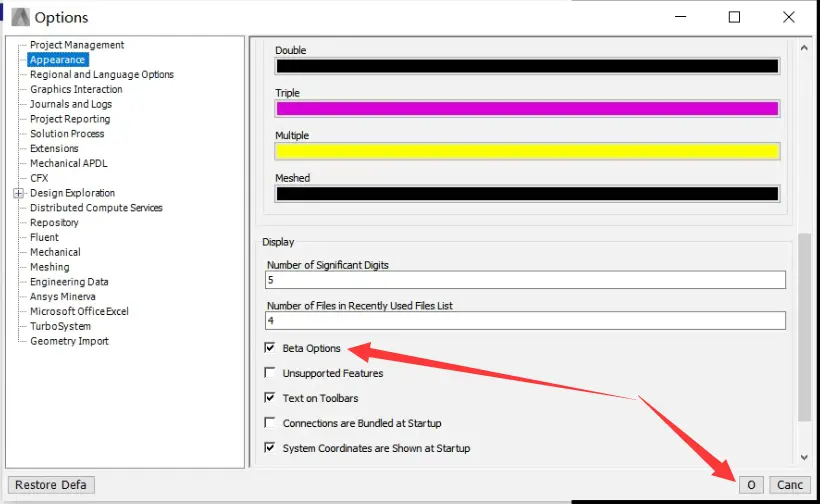820x504 pixels.
Task: Select Engineering Data item
Action: [x=69, y=282]
